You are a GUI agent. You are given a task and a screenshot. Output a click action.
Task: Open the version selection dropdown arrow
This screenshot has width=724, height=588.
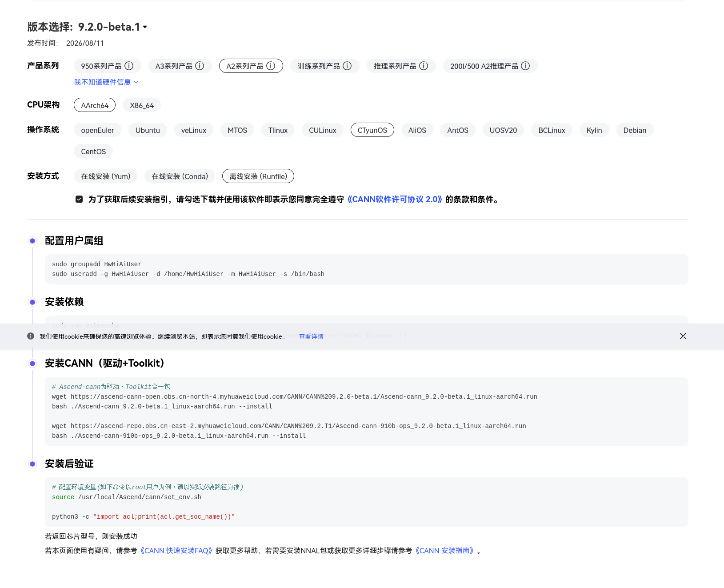pos(145,27)
